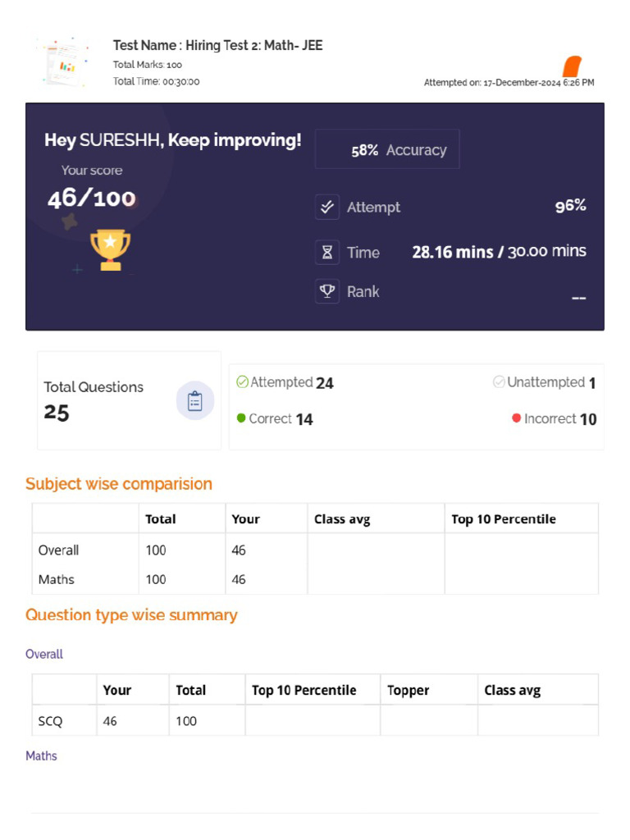Click the green Correct dot
Image resolution: width=630 pixels, height=840 pixels.
241,418
